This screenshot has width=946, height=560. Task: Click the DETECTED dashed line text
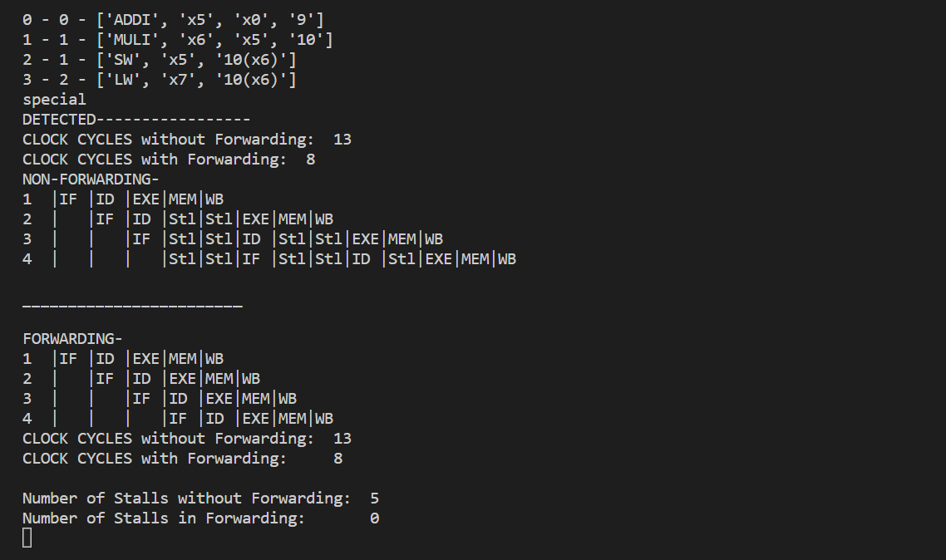coord(136,120)
